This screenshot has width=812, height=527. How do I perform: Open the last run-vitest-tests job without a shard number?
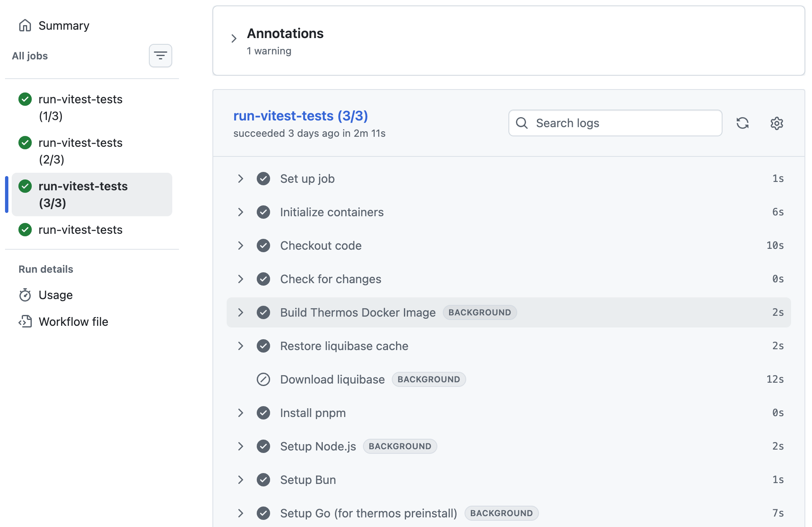click(92, 230)
